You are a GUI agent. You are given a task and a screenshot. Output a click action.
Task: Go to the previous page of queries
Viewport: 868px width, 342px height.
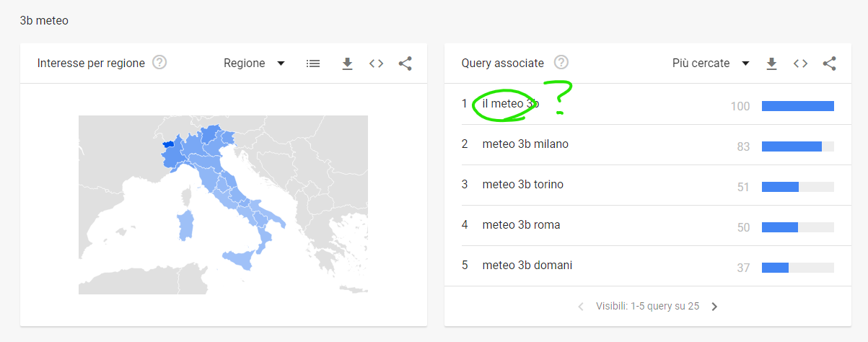(582, 307)
